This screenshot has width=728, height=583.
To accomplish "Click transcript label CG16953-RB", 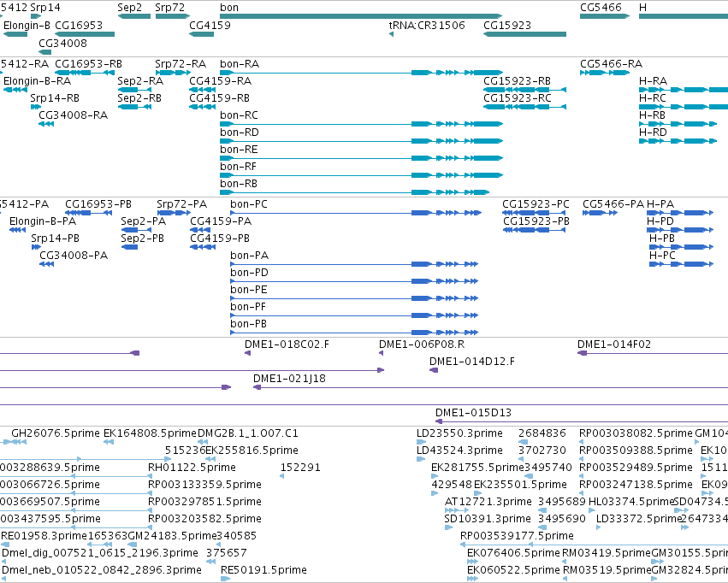I will point(89,63).
